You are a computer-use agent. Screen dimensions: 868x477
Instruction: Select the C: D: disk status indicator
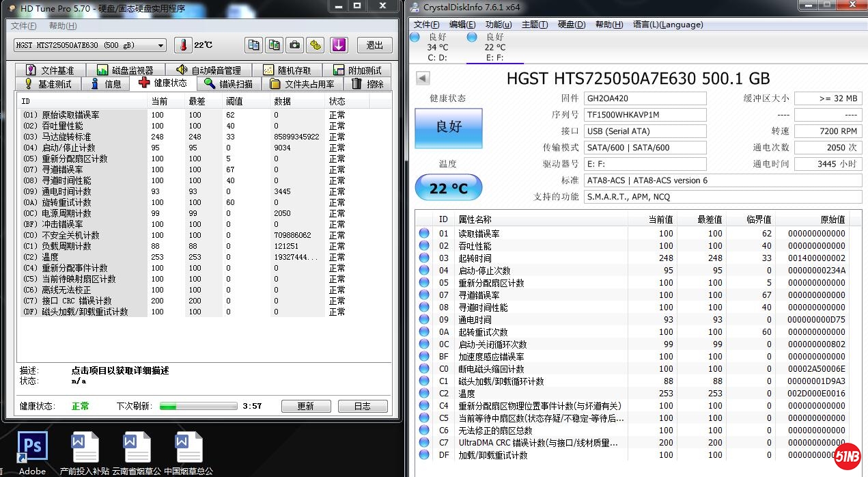(x=437, y=46)
